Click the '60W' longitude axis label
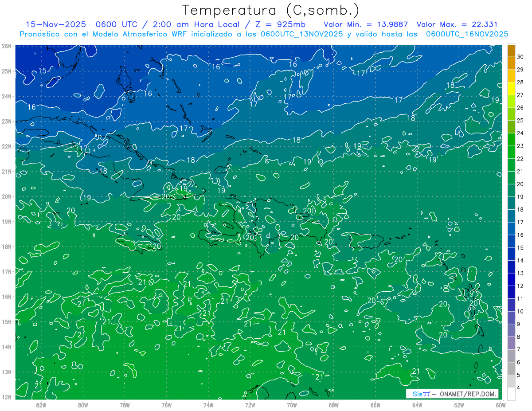The width and height of the screenshot is (532, 411). click(501, 405)
